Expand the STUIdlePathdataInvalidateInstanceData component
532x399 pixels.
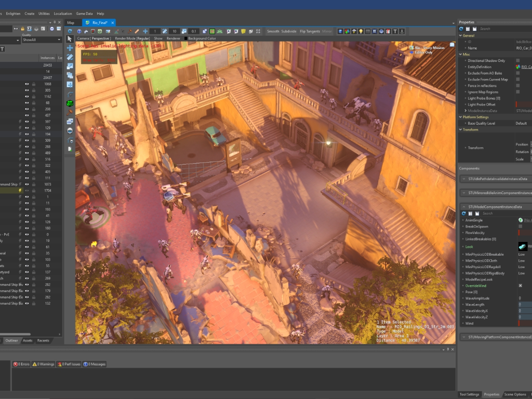coord(464,179)
